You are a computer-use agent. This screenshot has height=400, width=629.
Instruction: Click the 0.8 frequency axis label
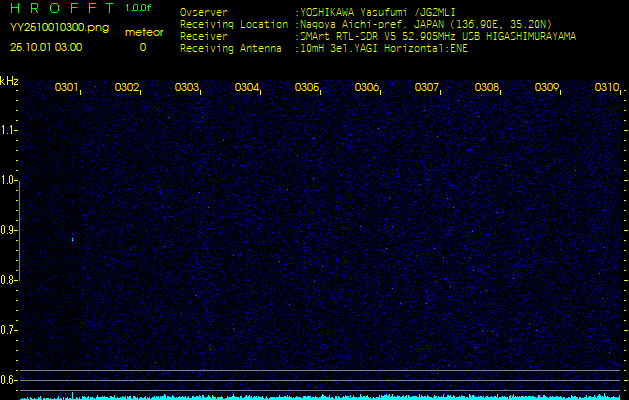(x=8, y=280)
